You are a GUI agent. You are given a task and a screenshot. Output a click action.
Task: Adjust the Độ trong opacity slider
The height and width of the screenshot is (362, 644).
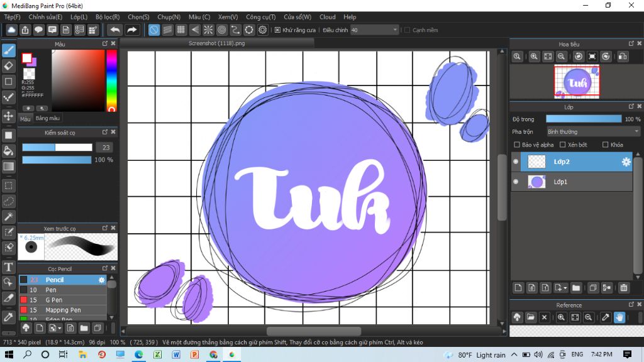tap(584, 119)
